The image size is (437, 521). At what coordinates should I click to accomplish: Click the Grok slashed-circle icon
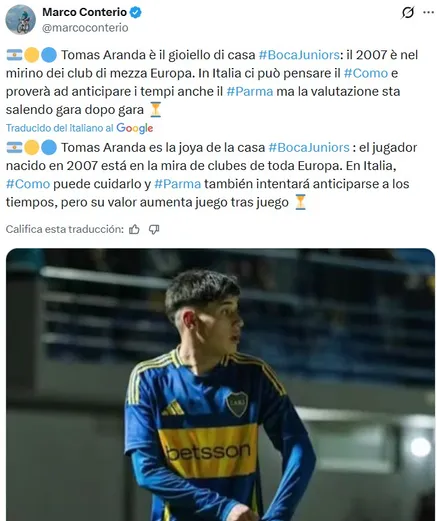[408, 13]
